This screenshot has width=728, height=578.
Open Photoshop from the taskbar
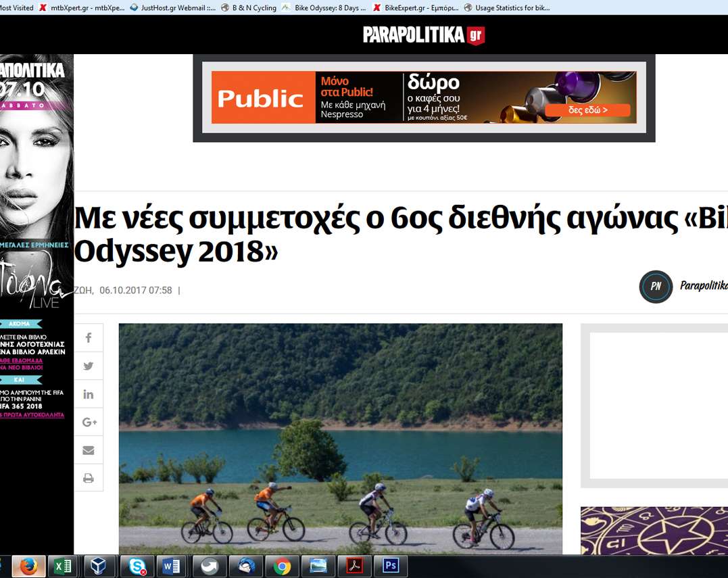[x=391, y=567]
